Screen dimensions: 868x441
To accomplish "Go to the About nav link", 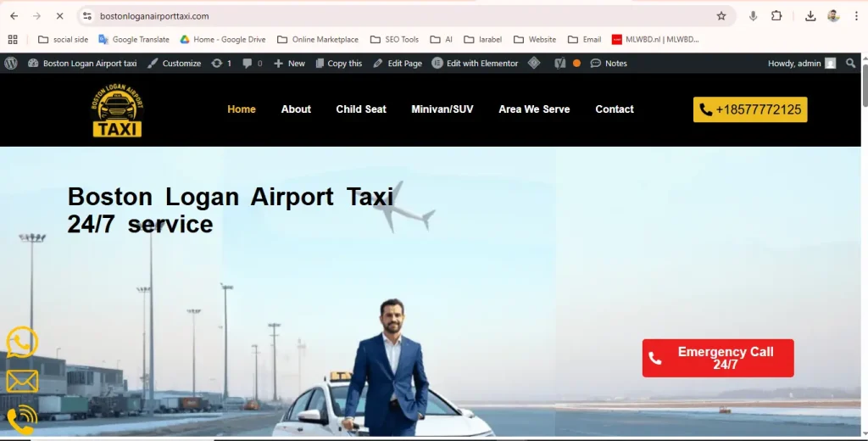I will point(296,109).
